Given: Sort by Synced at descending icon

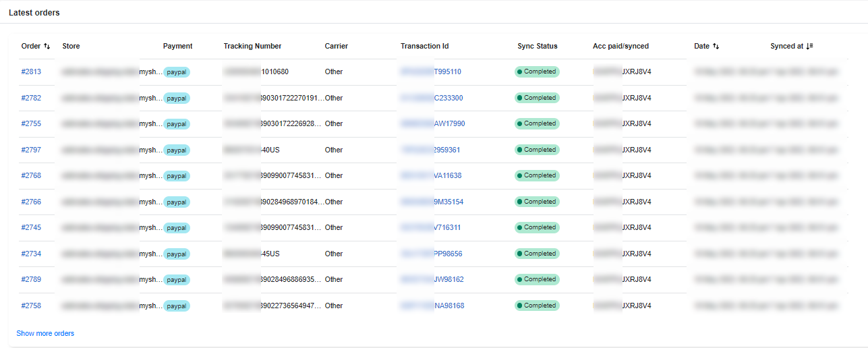Looking at the screenshot, I should coord(809,47).
